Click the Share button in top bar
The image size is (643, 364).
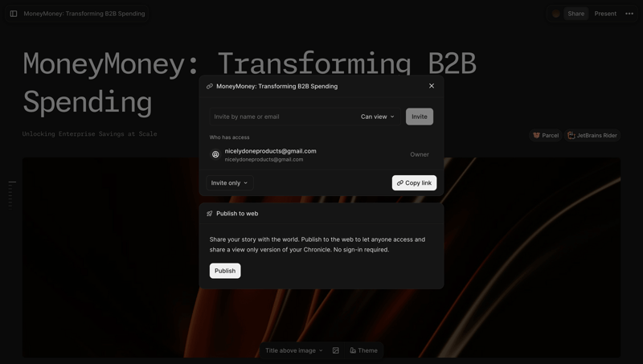[x=575, y=14]
